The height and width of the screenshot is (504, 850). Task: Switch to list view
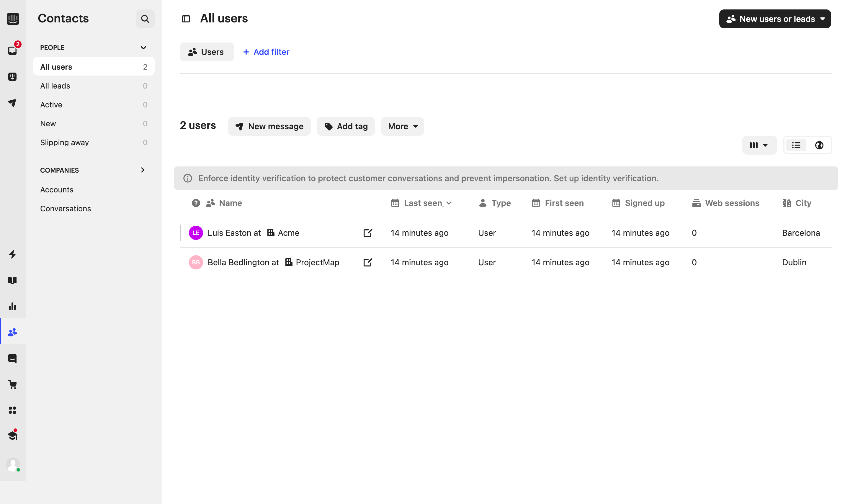tap(796, 145)
